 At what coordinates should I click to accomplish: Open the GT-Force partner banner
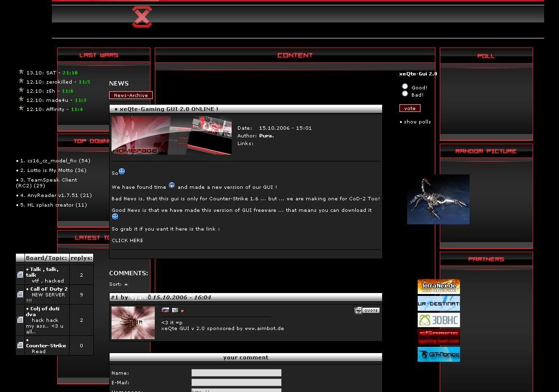438,354
